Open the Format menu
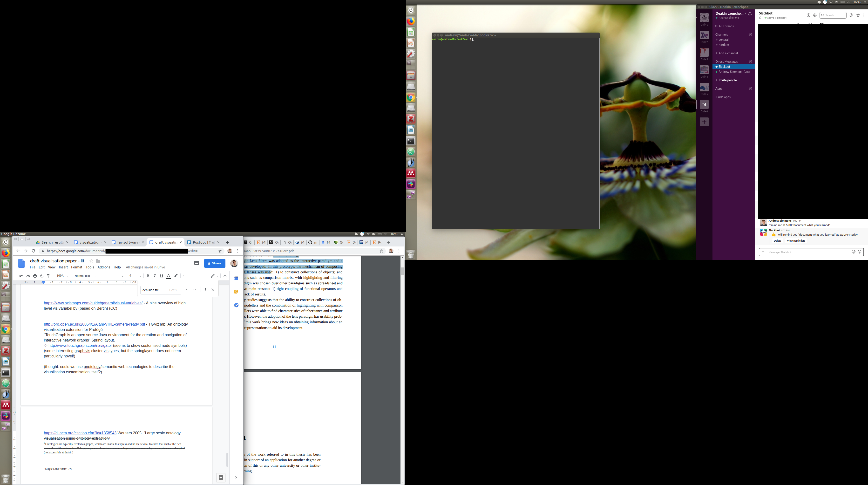Screen dimensions: 868x485 (76, 267)
